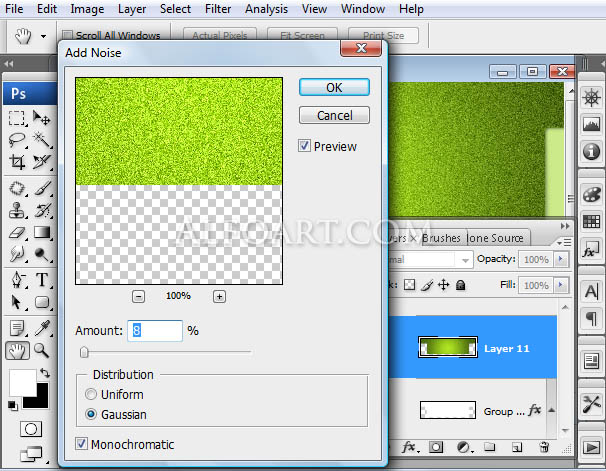
Task: Toggle lock transparent pixels
Action: 409,285
